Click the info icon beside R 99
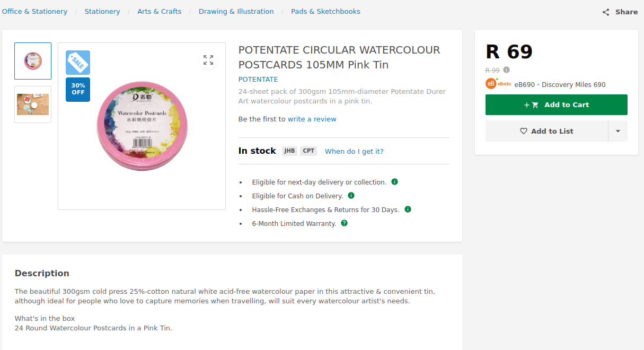 (x=507, y=70)
